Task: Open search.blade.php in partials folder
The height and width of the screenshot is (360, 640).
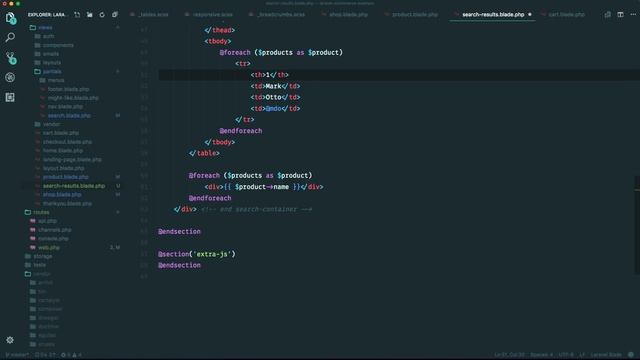Action: coord(69,116)
